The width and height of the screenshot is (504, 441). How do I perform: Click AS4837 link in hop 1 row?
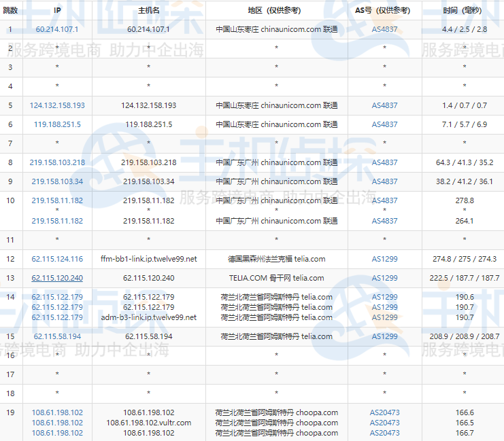pyautogui.click(x=384, y=29)
